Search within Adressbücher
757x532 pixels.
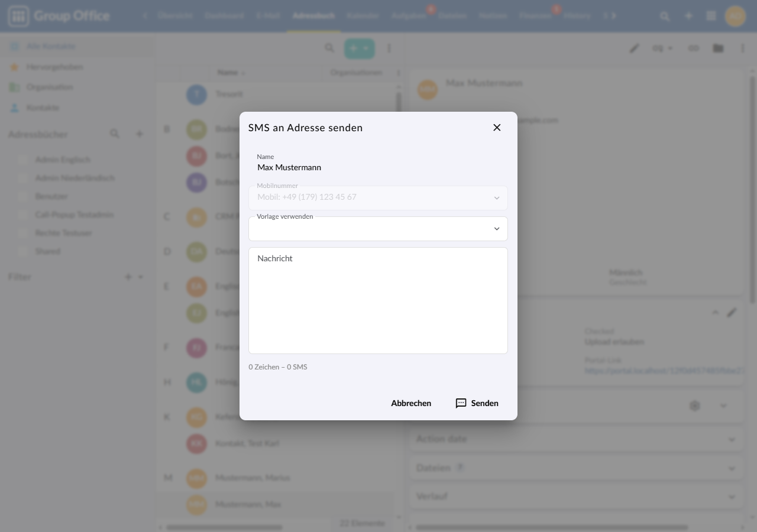click(115, 134)
